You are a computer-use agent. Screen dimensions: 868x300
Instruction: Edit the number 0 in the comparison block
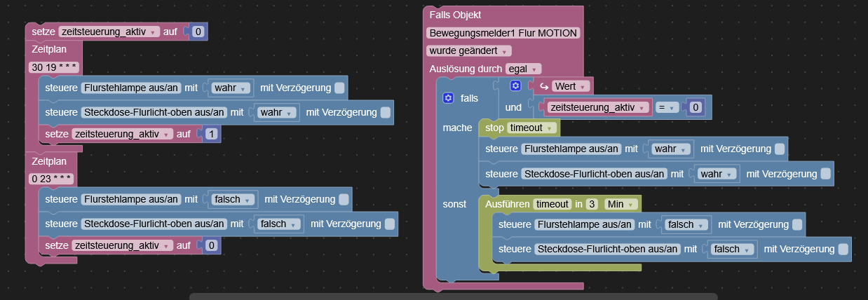[695, 107]
